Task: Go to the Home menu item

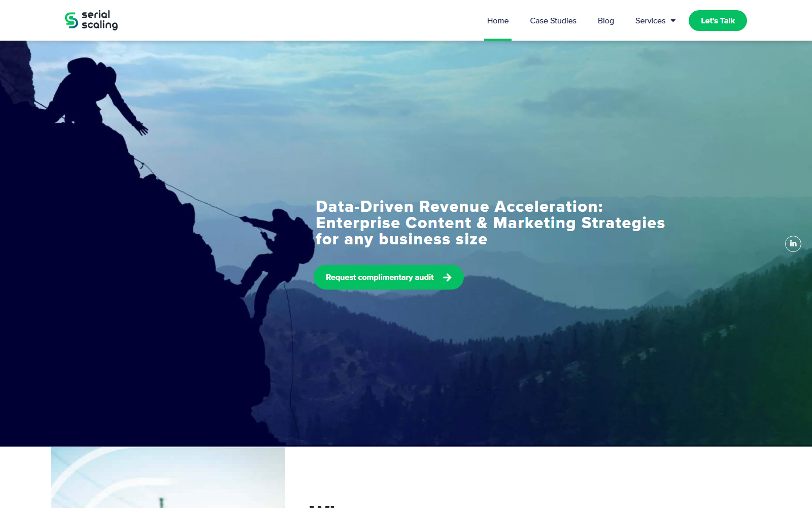Action: pos(498,21)
